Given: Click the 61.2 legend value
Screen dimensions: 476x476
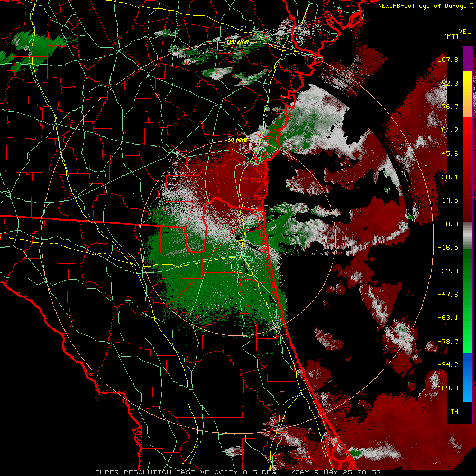Looking at the screenshot, I should coord(450,130).
